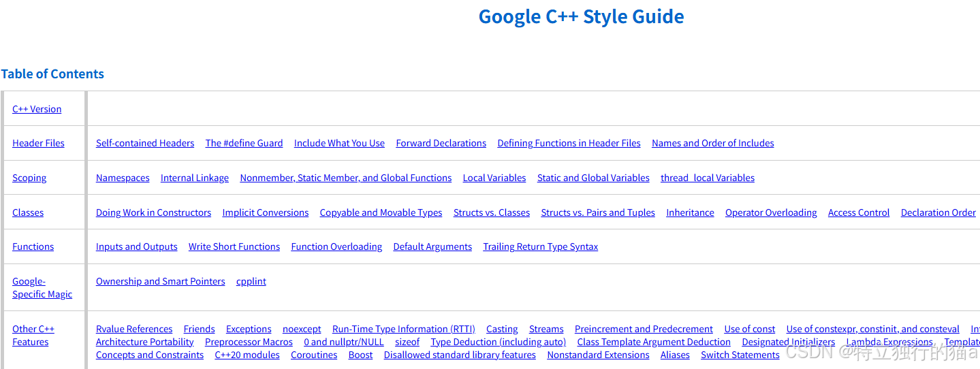Open the Functions section link

[33, 246]
